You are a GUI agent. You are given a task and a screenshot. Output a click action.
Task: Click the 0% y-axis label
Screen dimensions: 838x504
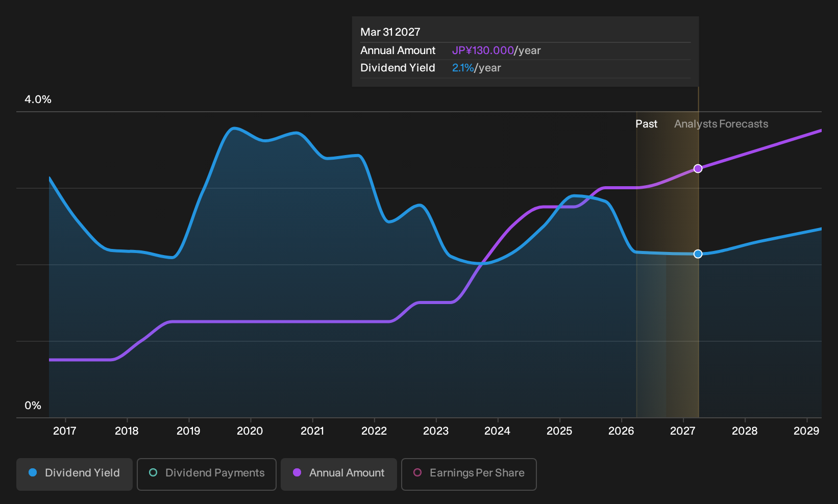33,406
